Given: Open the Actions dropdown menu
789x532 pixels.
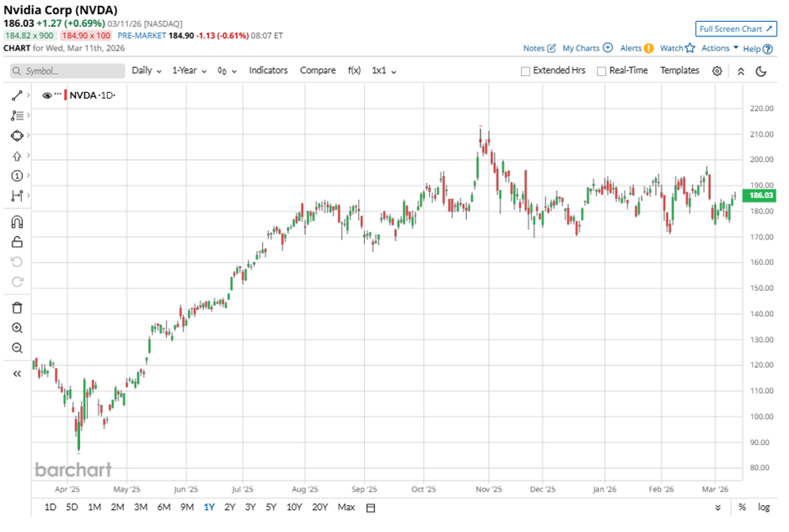Looking at the screenshot, I should [x=720, y=48].
